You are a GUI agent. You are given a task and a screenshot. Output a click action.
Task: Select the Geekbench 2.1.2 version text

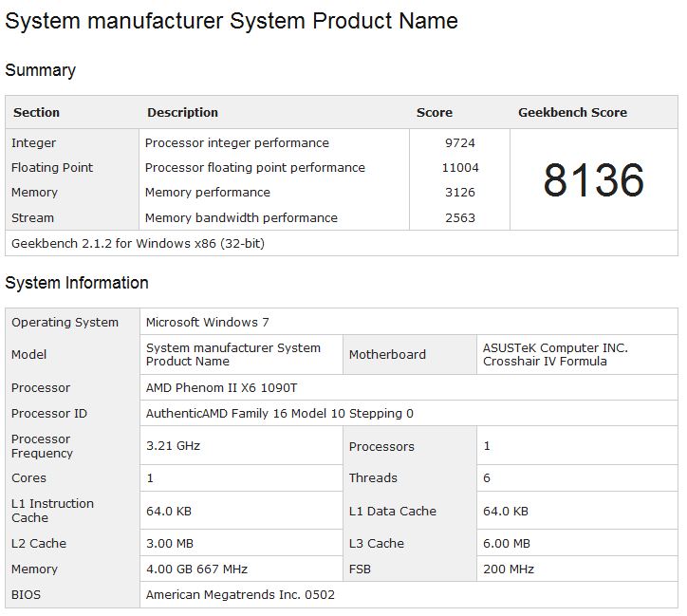click(138, 243)
